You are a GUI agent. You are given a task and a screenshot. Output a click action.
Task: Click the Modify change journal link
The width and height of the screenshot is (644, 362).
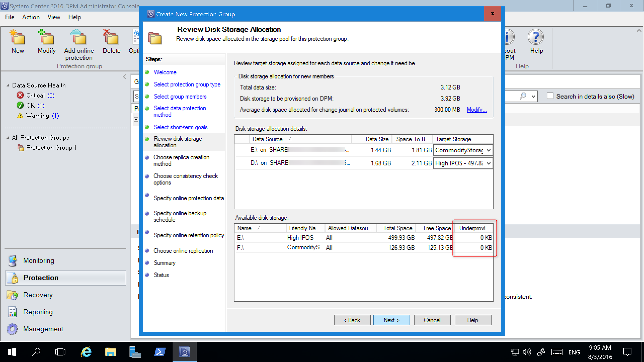[477, 109]
